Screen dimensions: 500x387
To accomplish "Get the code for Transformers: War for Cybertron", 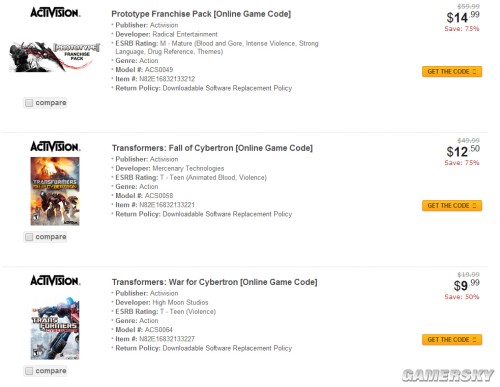I will coord(452,340).
